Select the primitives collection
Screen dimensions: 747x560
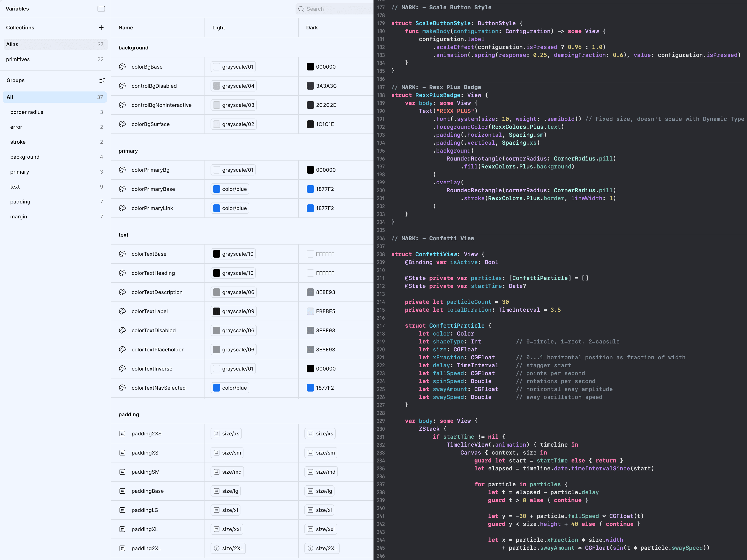point(55,59)
